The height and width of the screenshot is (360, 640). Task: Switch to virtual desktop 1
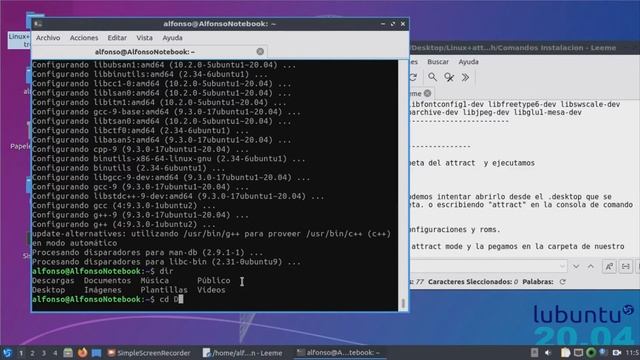tap(21, 353)
